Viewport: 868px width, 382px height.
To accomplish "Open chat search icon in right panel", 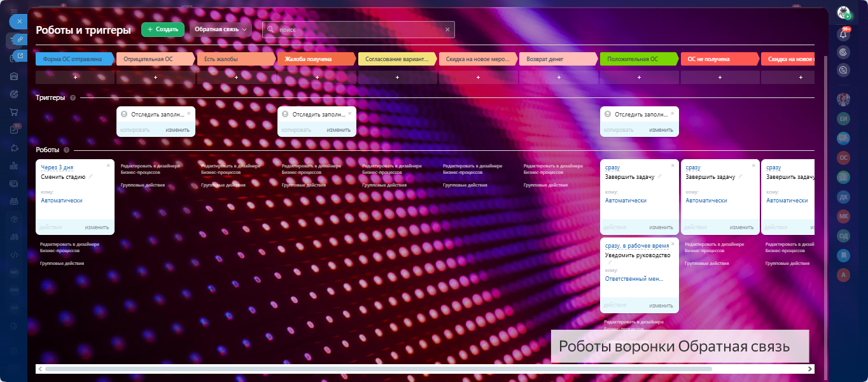I will (844, 70).
